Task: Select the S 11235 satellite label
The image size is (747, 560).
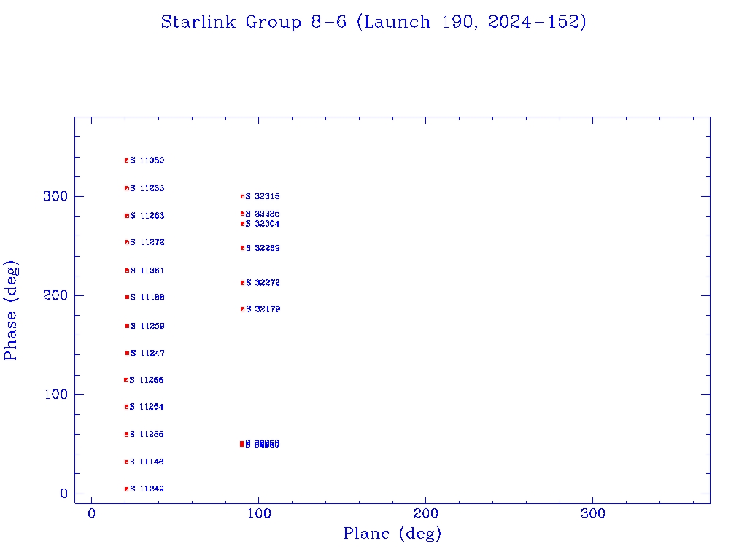Action: (x=147, y=189)
